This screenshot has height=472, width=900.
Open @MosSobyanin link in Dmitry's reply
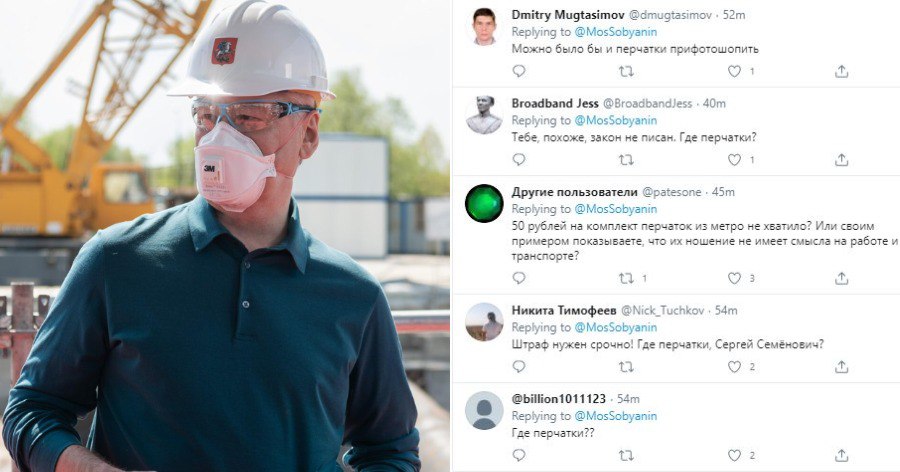pyautogui.click(x=615, y=32)
